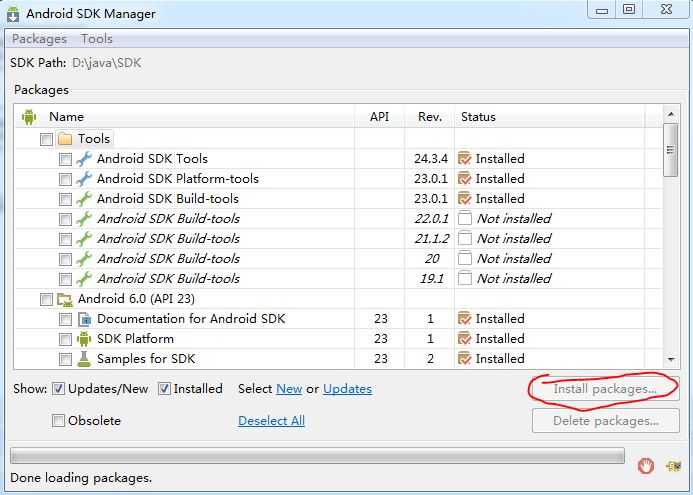
Task: Click the Done loading packages status text
Action: 81,478
